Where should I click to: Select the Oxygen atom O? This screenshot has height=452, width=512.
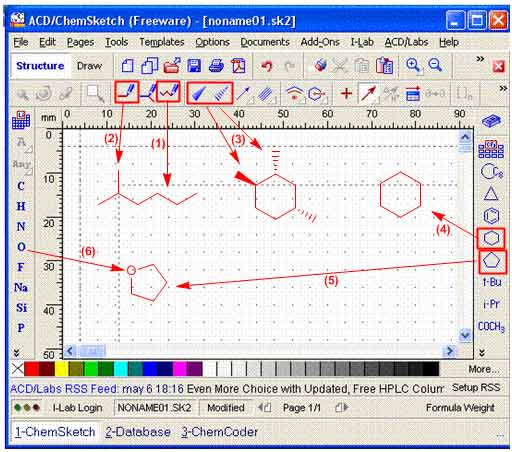click(x=21, y=247)
